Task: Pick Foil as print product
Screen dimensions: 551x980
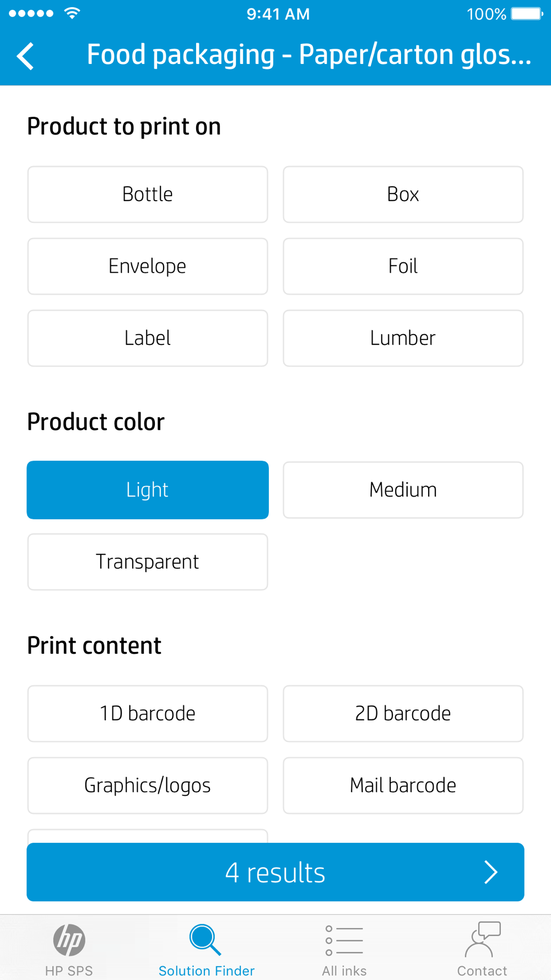Action: click(403, 266)
